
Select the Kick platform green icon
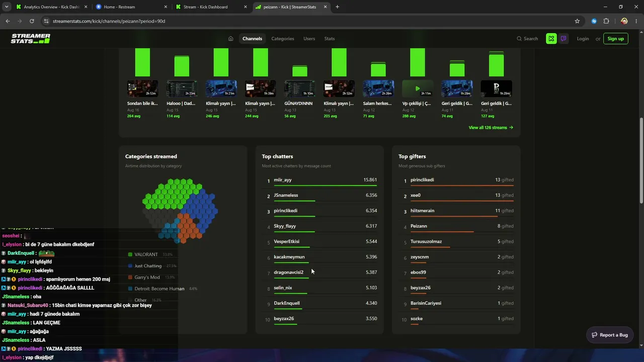point(551,39)
